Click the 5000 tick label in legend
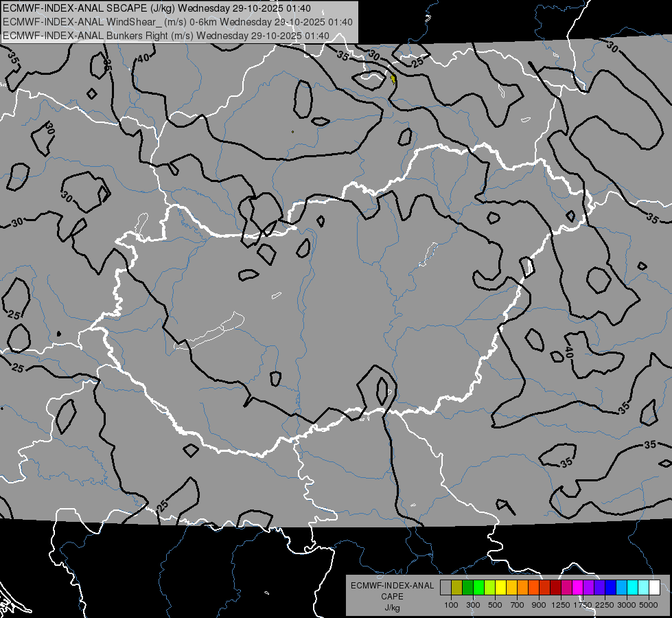The width and height of the screenshot is (672, 618). pyautogui.click(x=649, y=605)
